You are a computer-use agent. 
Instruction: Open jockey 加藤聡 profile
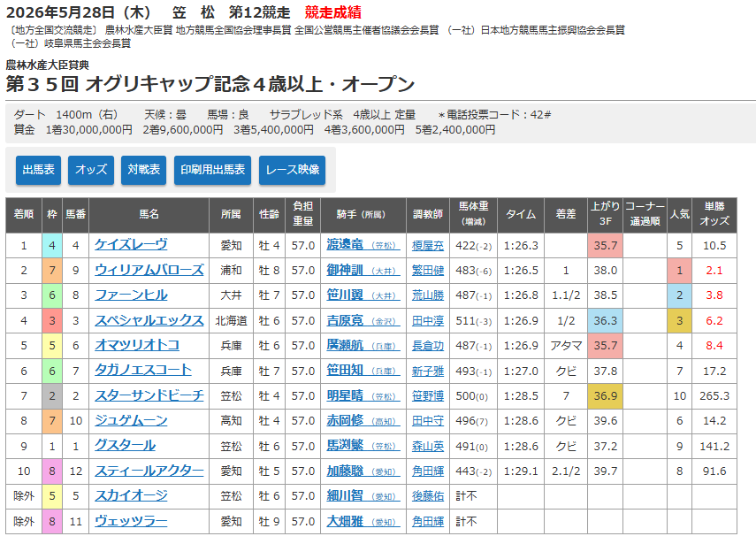[363, 471]
